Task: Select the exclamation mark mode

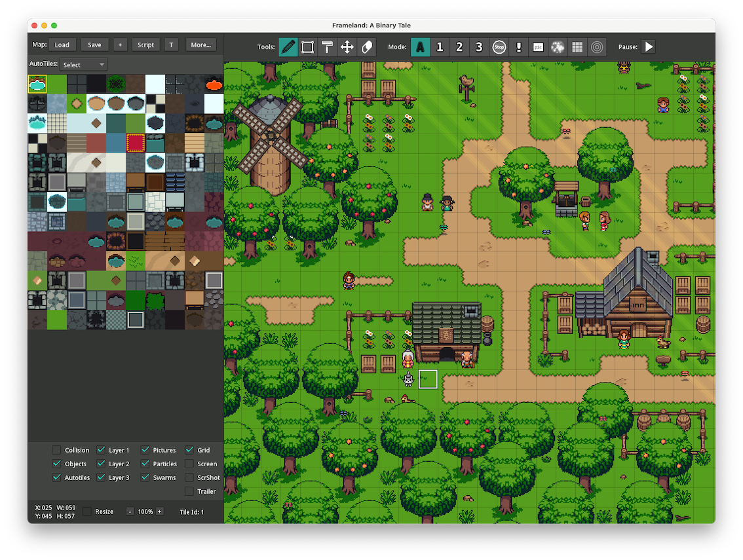Action: [x=519, y=47]
